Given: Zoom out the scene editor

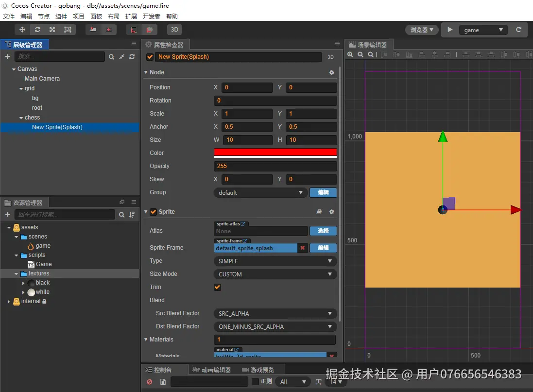Looking at the screenshot, I should click(x=361, y=54).
